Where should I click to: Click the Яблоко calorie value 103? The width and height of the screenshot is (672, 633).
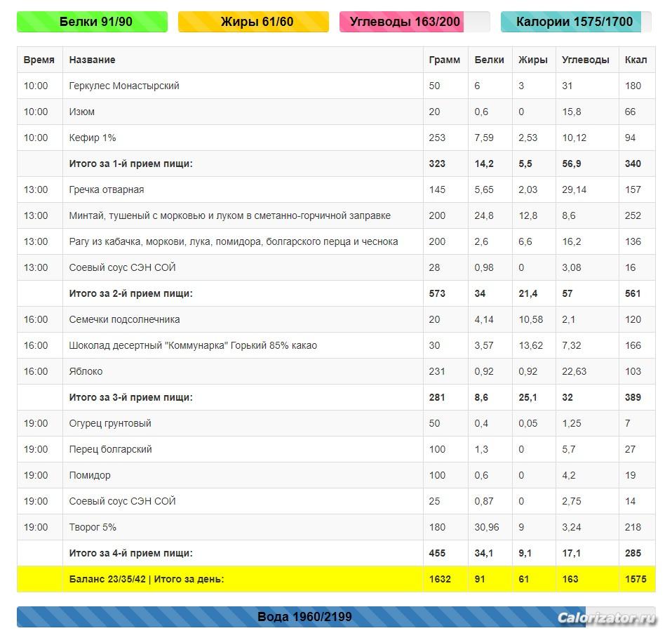(633, 371)
